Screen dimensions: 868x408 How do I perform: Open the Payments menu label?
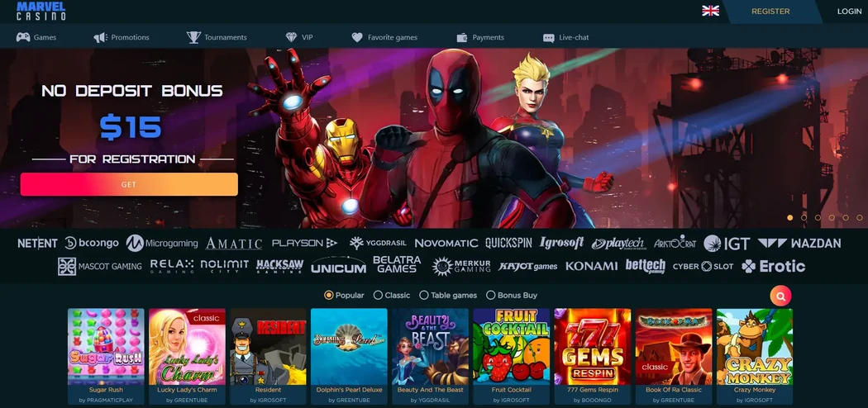click(489, 38)
